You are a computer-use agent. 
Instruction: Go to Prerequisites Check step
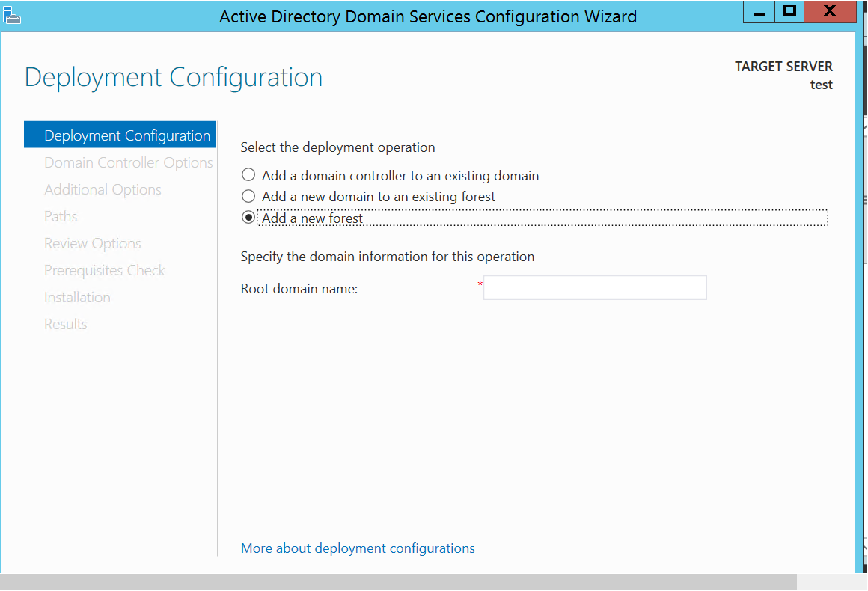105,271
